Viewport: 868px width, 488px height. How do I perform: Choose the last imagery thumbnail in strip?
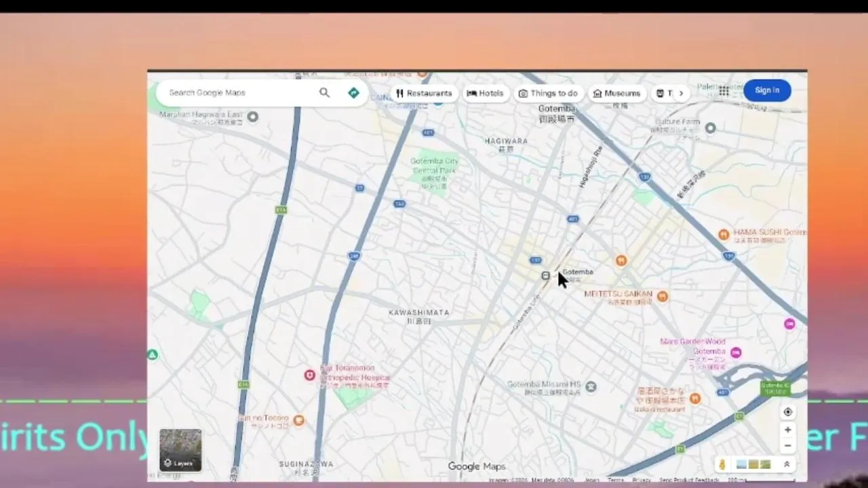click(766, 464)
